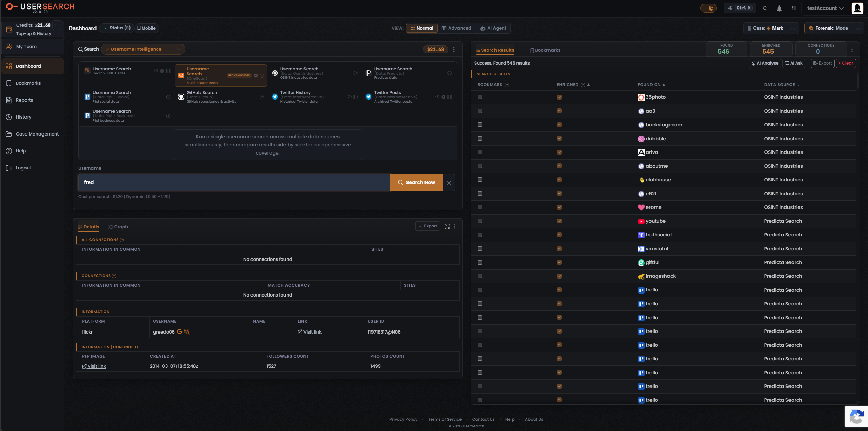Open flickr Visit link

[310, 332]
